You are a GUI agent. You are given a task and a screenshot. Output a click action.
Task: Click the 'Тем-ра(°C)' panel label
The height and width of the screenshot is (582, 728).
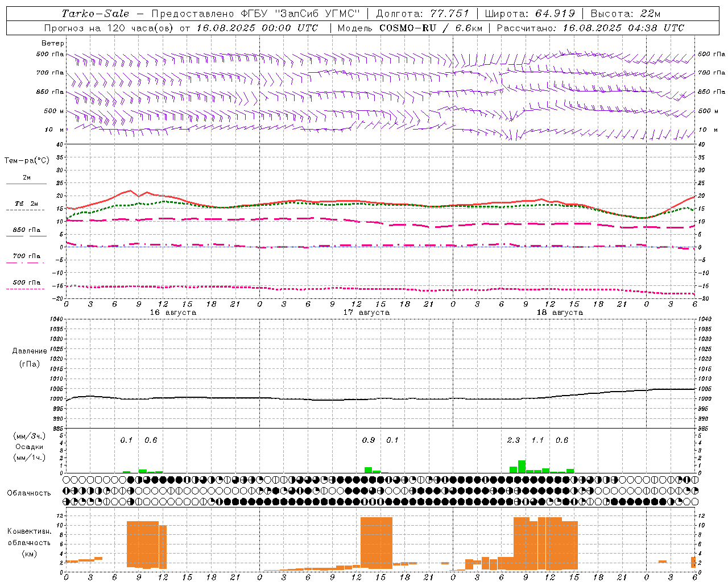pos(27,161)
